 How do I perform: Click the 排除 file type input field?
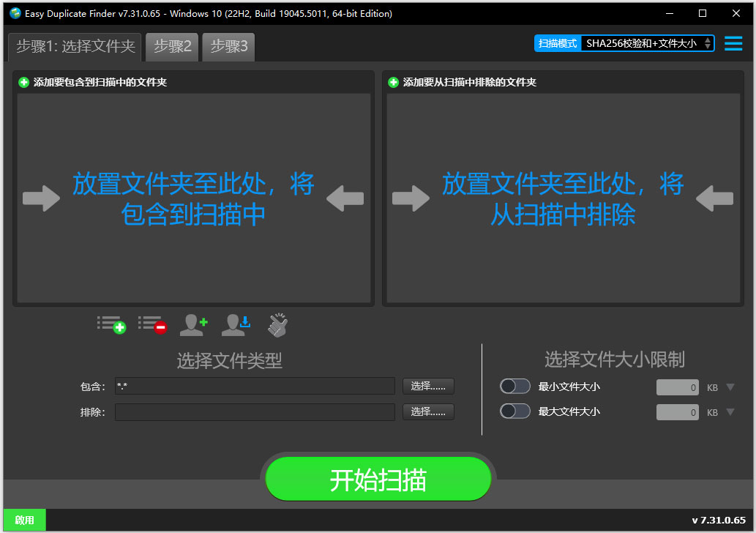coord(255,412)
